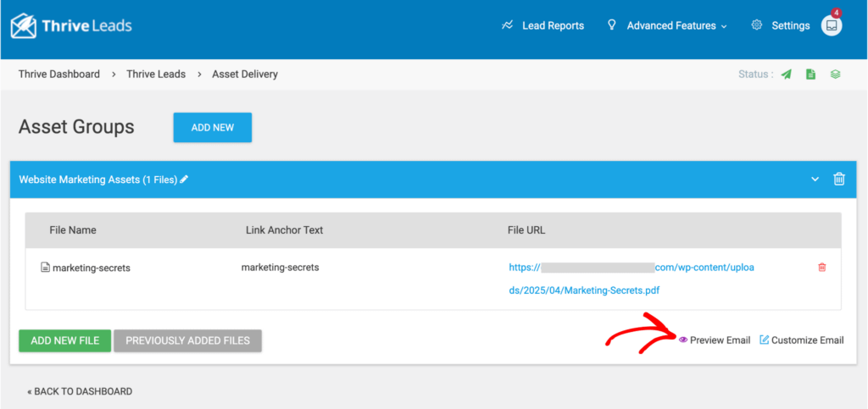Screen dimensions: 868x409
Task: Navigate to Thrive Leads breadcrumb
Action: pyautogui.click(x=156, y=74)
